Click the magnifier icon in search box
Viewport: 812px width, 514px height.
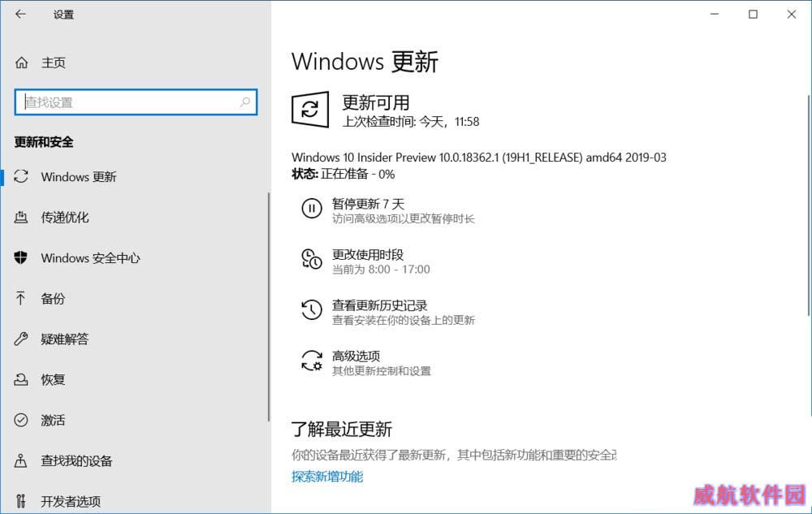(x=245, y=102)
